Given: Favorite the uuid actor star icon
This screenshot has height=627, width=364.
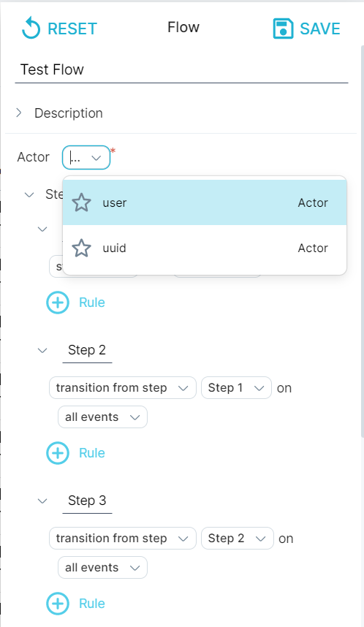Looking at the screenshot, I should tap(82, 248).
